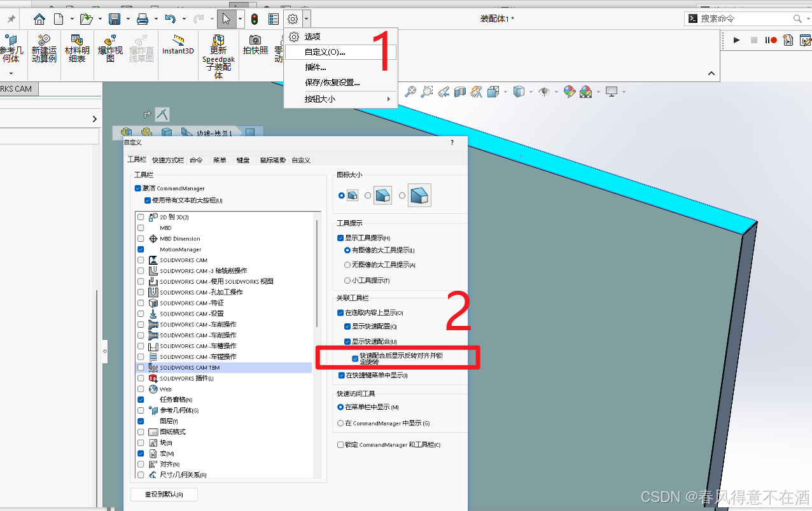Image resolution: width=812 pixels, height=511 pixels.
Task: Click the 激活 CommandManager checkbox
Action: [x=138, y=188]
